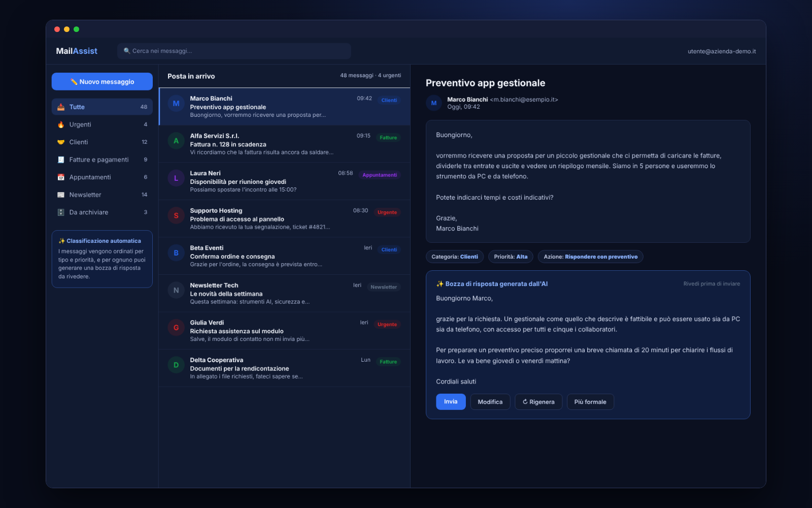Open the Appuntamenti folder
Viewport: 812px width, 508px height.
pyautogui.click(x=102, y=177)
